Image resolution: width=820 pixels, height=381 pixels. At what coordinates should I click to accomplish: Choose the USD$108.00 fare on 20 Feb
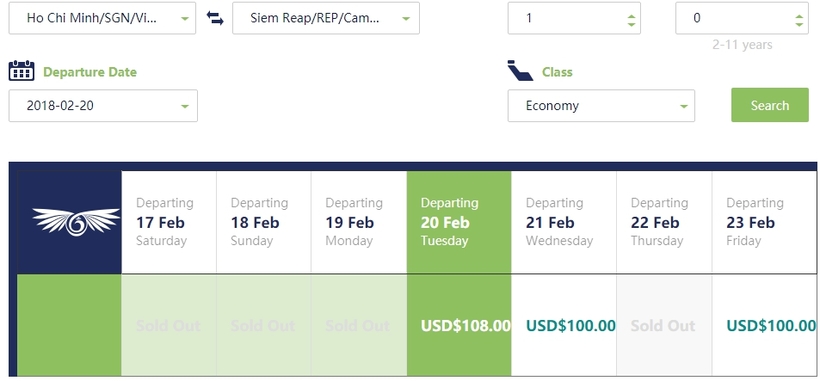point(465,326)
